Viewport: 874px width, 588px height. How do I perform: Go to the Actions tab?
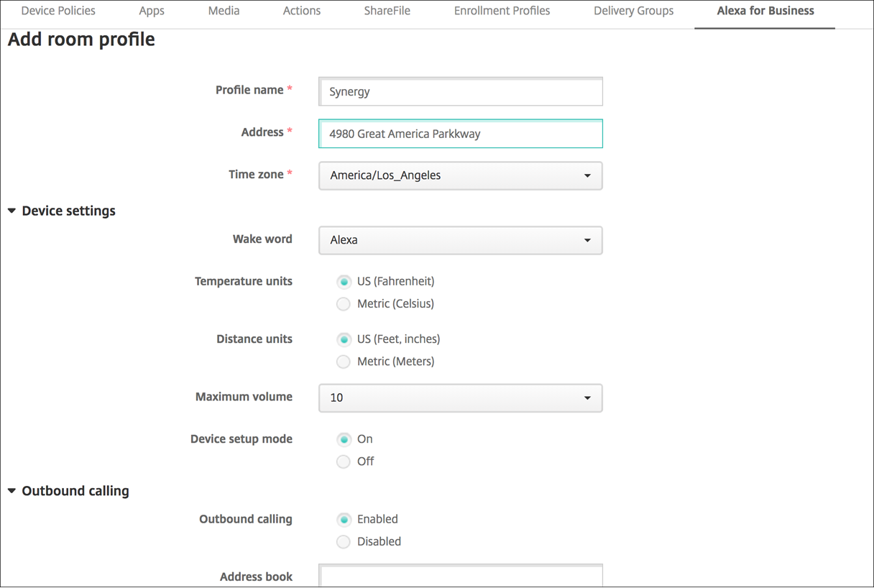coord(302,11)
